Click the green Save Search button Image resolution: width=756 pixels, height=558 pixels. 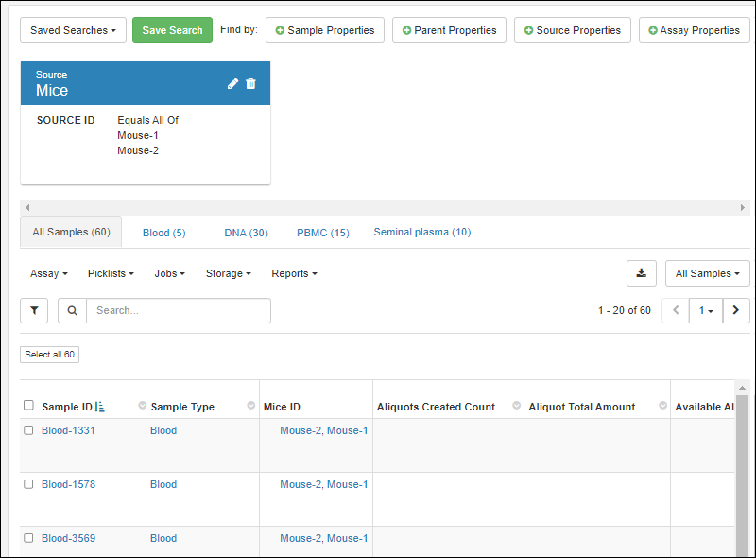click(x=172, y=30)
